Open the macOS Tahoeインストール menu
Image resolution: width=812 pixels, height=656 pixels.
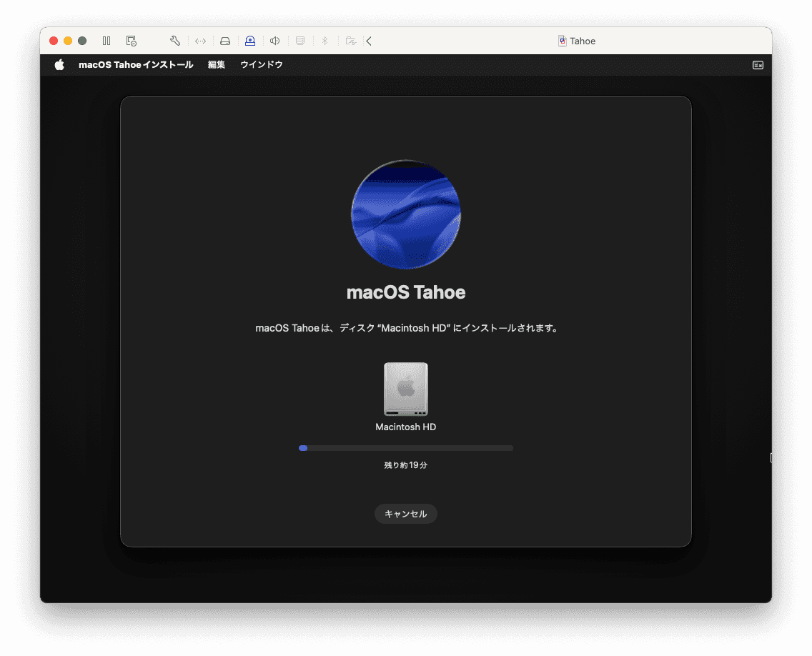136,64
